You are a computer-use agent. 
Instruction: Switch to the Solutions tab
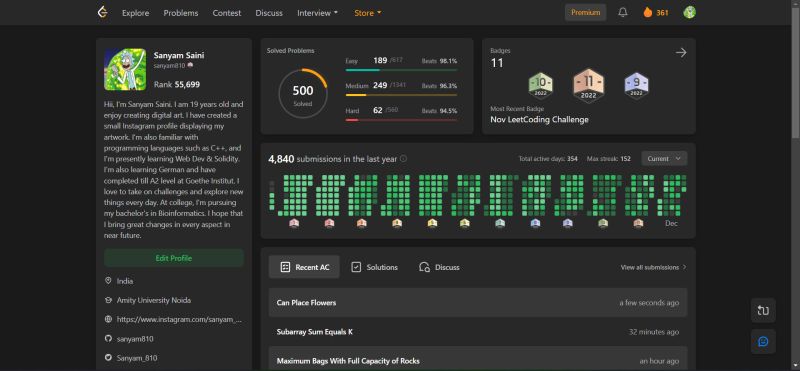pos(374,267)
